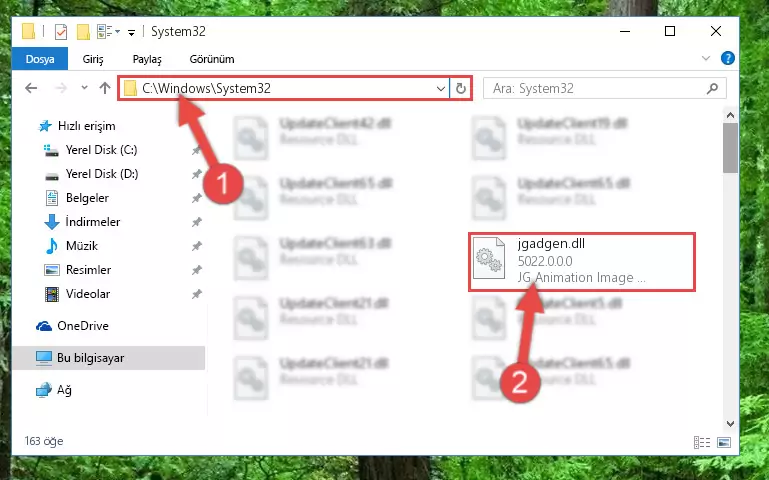The width and height of the screenshot is (769, 480).
Task: Go up one folder level arrow
Action: pyautogui.click(x=104, y=88)
